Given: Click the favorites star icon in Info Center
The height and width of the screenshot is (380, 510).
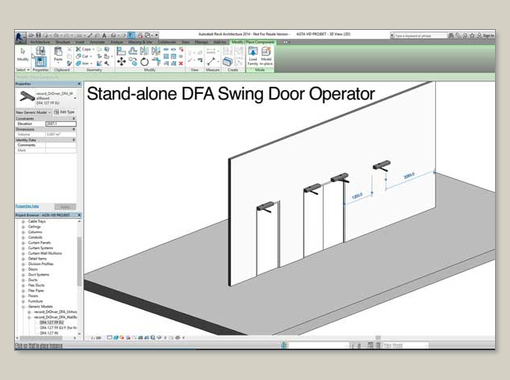Looking at the screenshot, I should click(472, 35).
